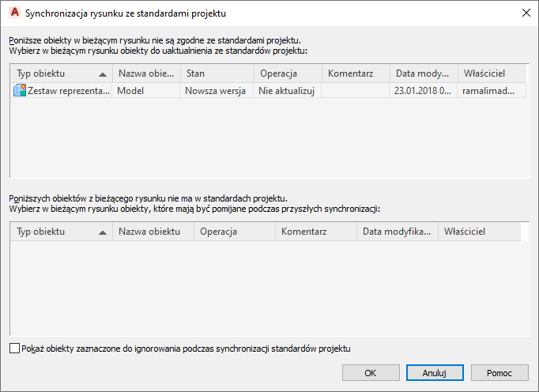Open the 'Nie aktualizuj' operation dropdown
The height and width of the screenshot is (392, 539).
(x=288, y=91)
